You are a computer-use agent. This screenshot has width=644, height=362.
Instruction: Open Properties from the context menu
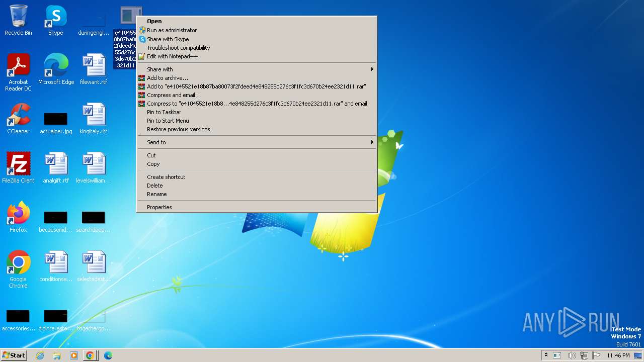pyautogui.click(x=257, y=207)
